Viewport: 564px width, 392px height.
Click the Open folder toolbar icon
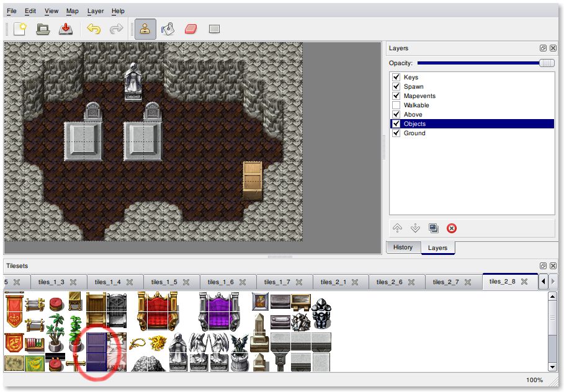42,29
